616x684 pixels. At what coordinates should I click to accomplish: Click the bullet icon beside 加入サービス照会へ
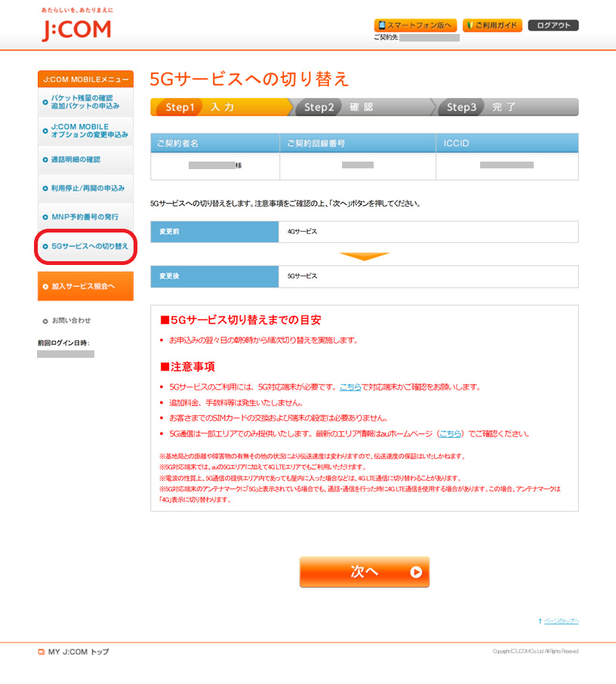(45, 287)
